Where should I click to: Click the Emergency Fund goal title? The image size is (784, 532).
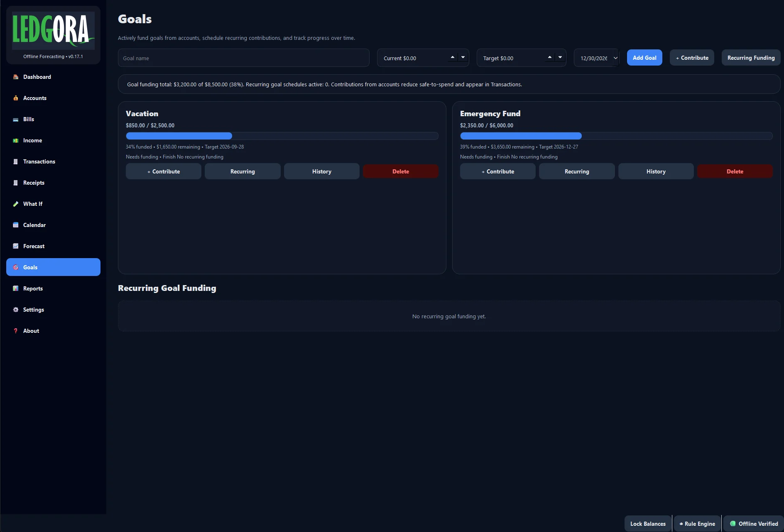490,114
